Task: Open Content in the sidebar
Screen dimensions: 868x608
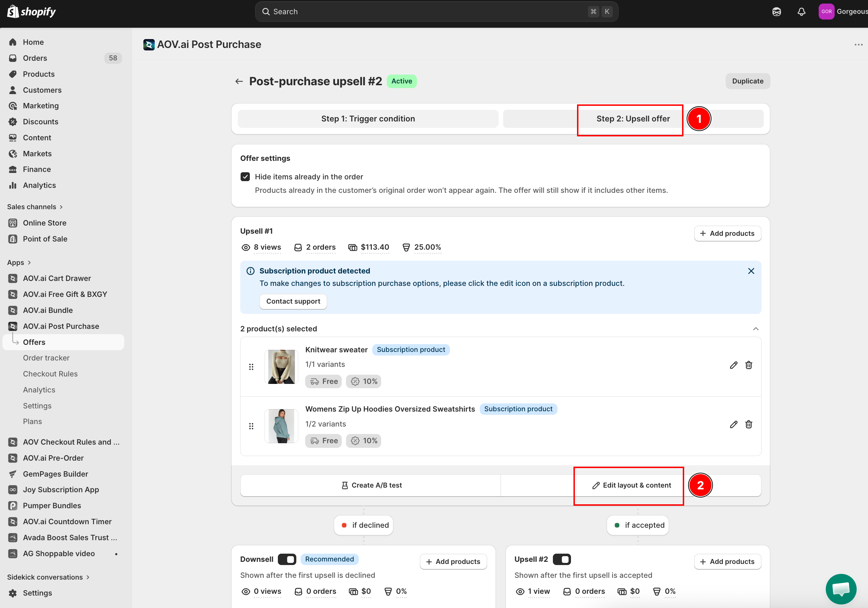Action: (x=63, y=138)
